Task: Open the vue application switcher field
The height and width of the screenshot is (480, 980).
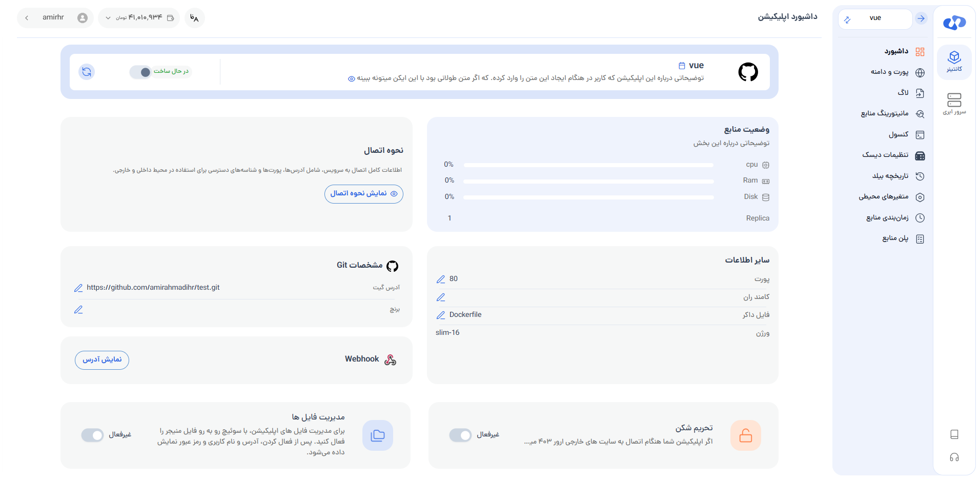Action: 875,19
